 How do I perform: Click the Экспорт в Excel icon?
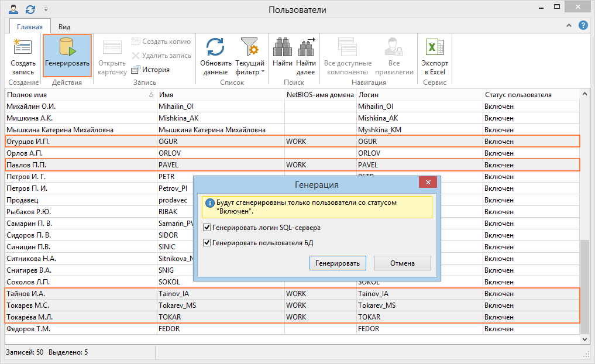coord(435,47)
